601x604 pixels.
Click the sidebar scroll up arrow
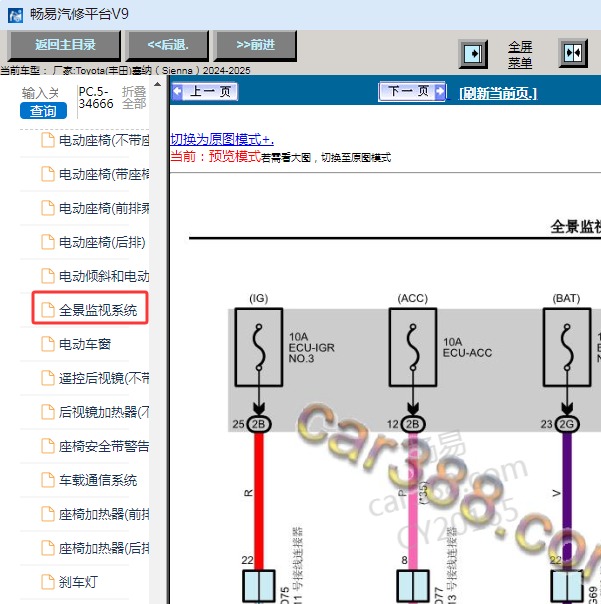[x=158, y=84]
